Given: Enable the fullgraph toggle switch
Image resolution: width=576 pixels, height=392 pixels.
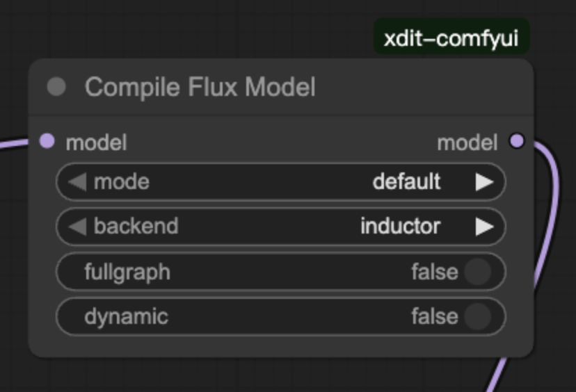Looking at the screenshot, I should [x=477, y=272].
